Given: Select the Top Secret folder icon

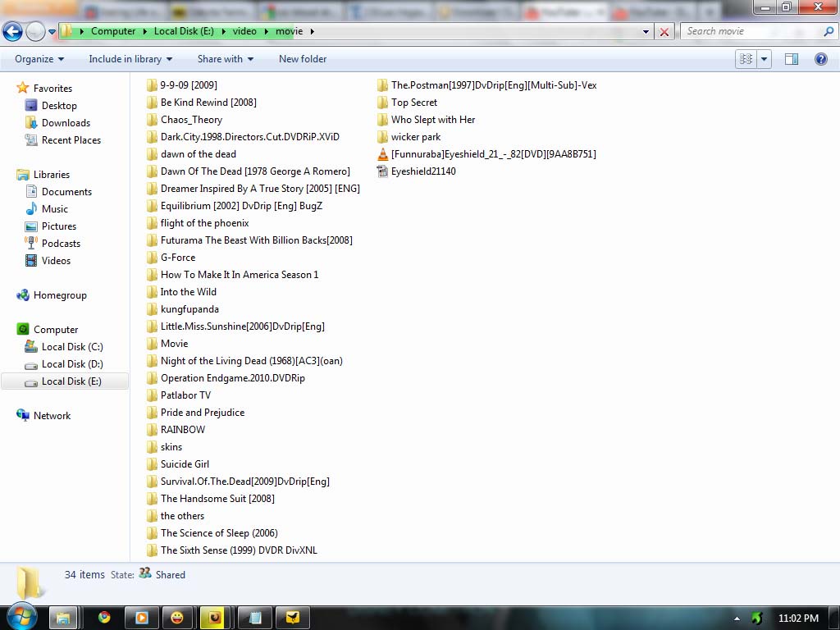Looking at the screenshot, I should 382,103.
